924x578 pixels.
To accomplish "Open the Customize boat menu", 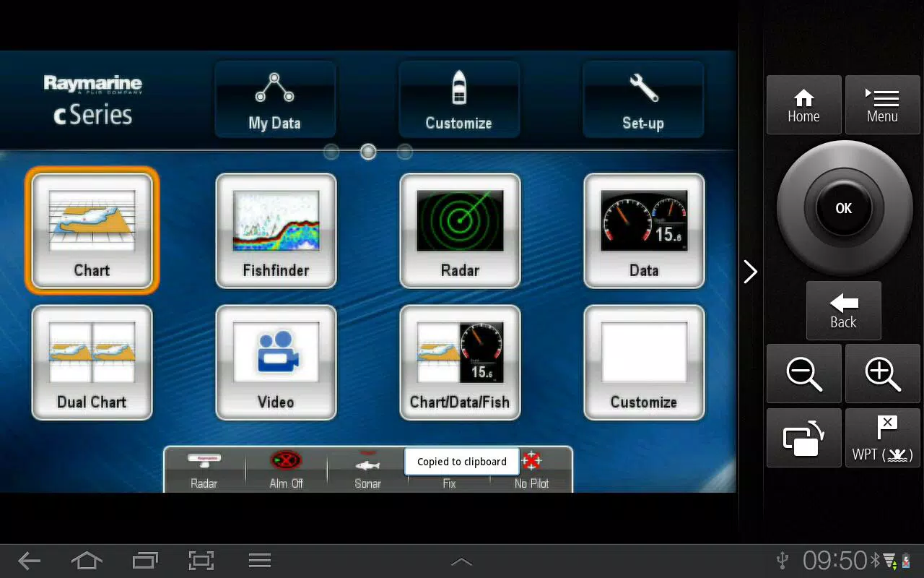I will pyautogui.click(x=459, y=99).
